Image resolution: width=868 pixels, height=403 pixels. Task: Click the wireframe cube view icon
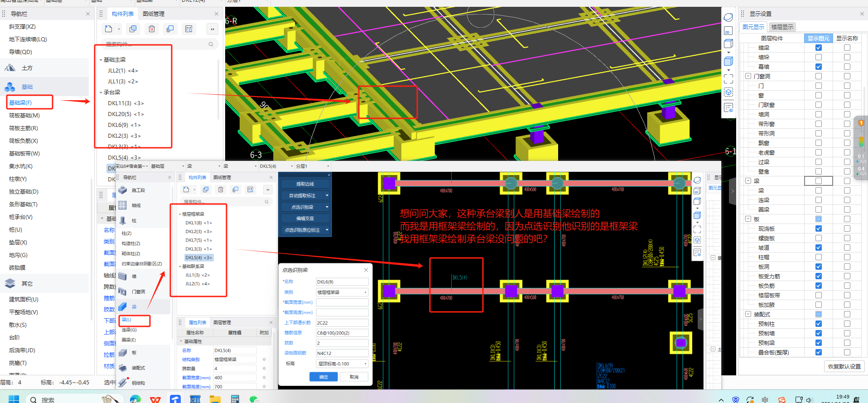[728, 44]
